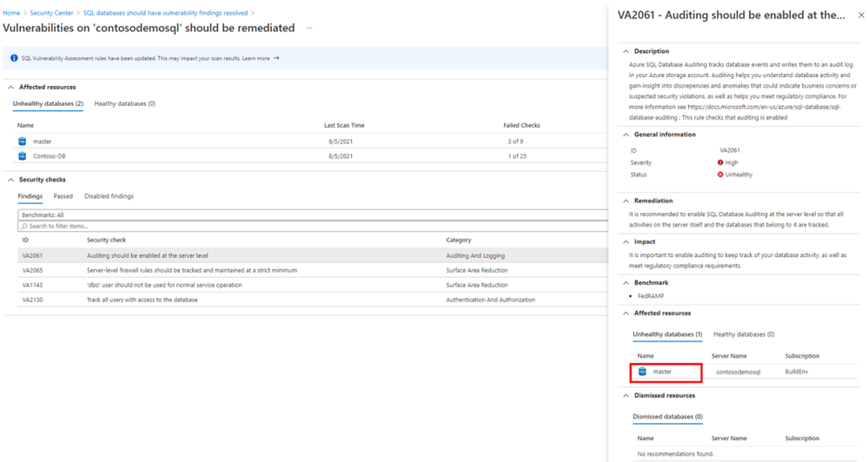Click the arrow icon after Learn more

pyautogui.click(x=276, y=58)
